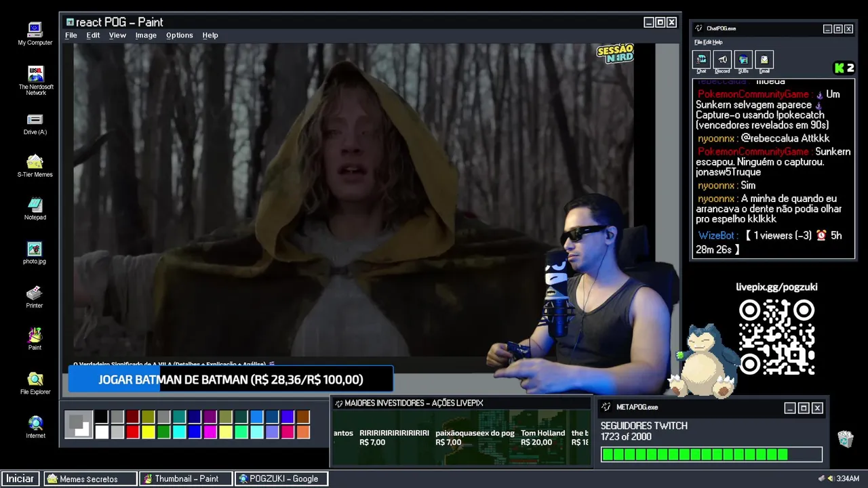868x488 pixels.
Task: Click the Chat icon in ChatPOG.exe
Action: tap(701, 60)
